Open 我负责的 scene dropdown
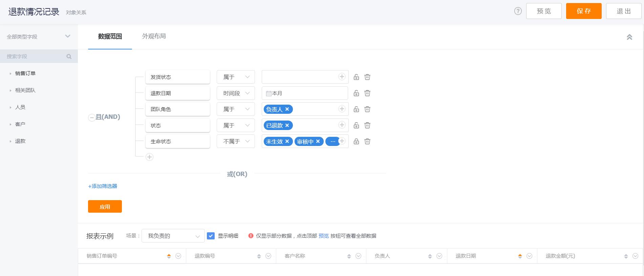 (173, 236)
